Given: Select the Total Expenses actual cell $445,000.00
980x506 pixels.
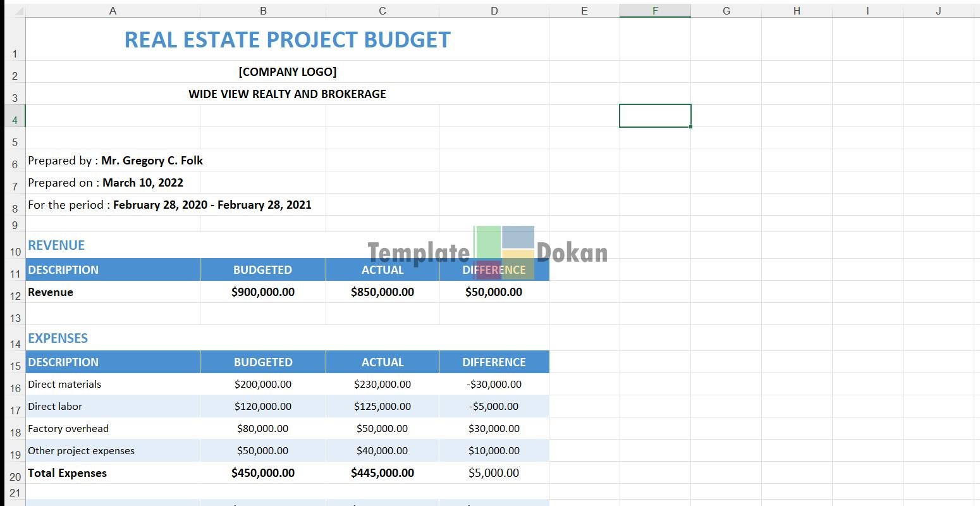Looking at the screenshot, I should click(383, 473).
